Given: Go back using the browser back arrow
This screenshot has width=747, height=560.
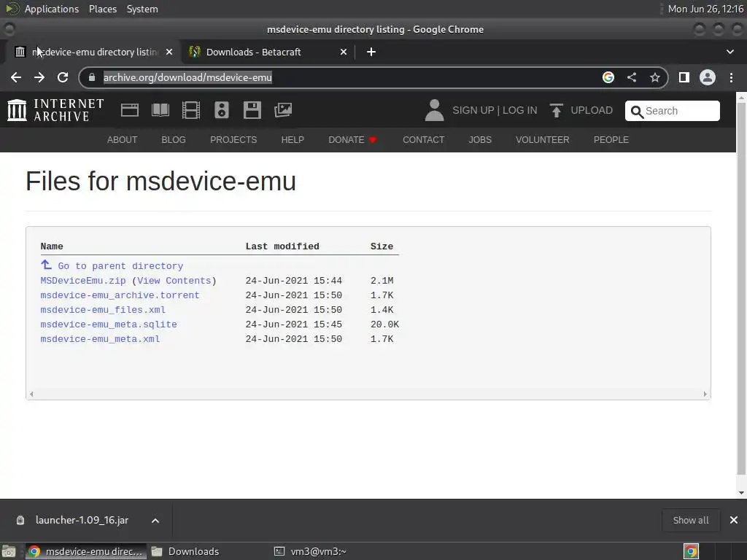Looking at the screenshot, I should pos(16,77).
